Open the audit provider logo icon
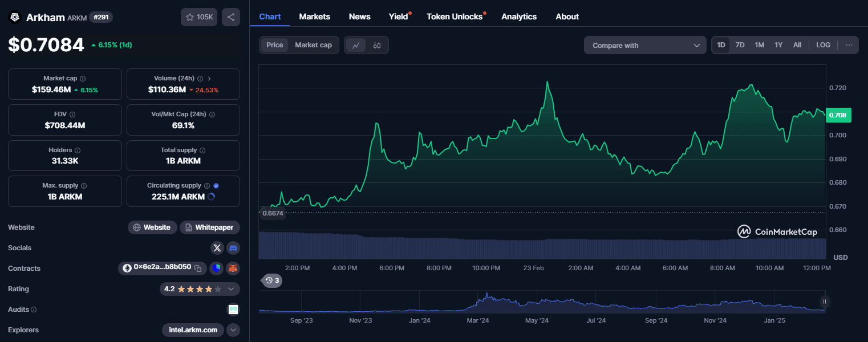 (233, 310)
